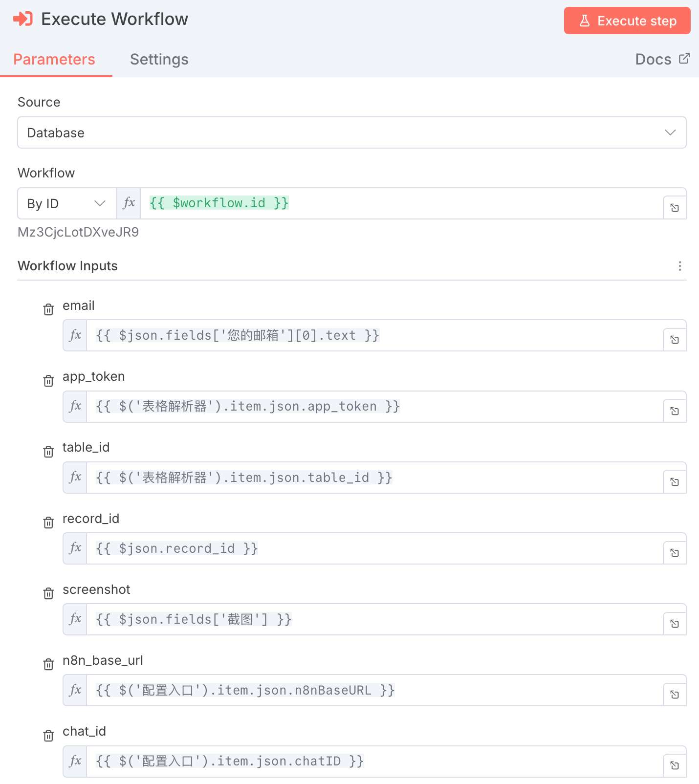Toggle fx expression mode on workflow field
The height and width of the screenshot is (784, 699).
tap(129, 203)
